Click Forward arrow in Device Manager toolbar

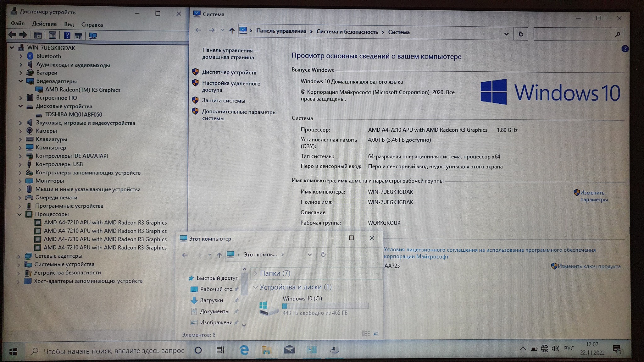pyautogui.click(x=23, y=35)
